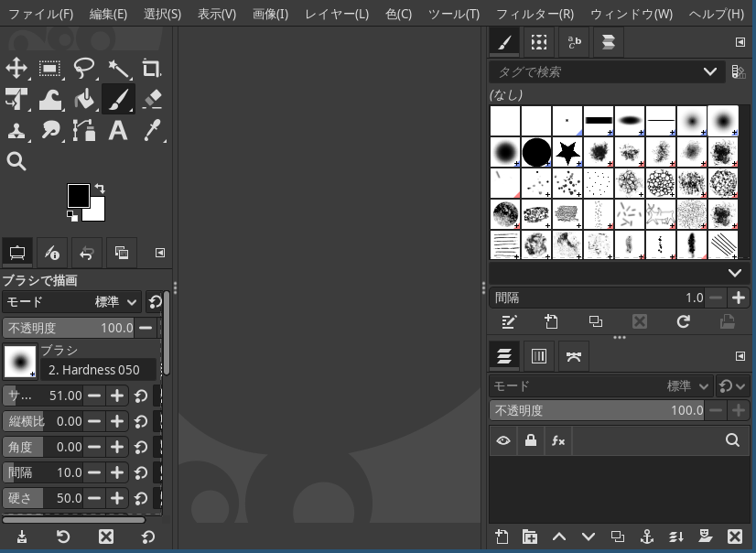The width and height of the screenshot is (756, 553).
Task: Increase brush size with plus button
Action: (117, 396)
